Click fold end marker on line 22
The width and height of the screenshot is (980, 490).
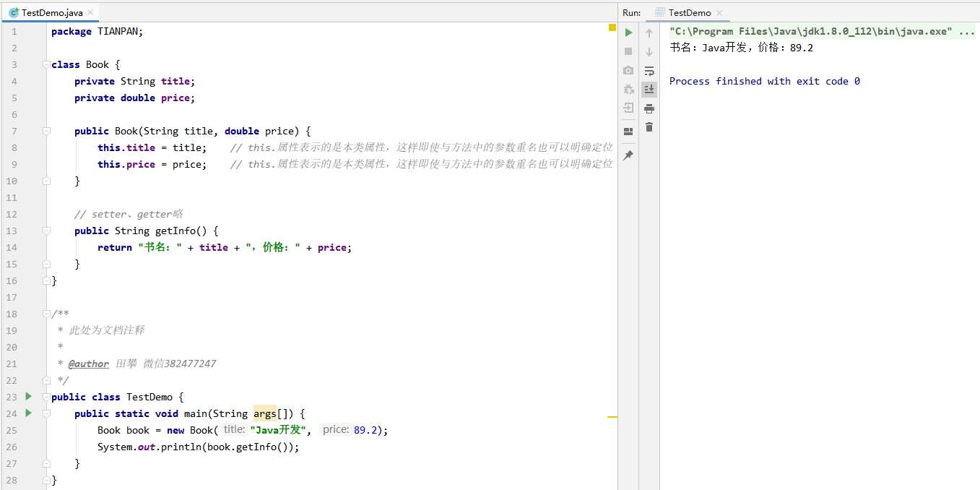(x=46, y=380)
